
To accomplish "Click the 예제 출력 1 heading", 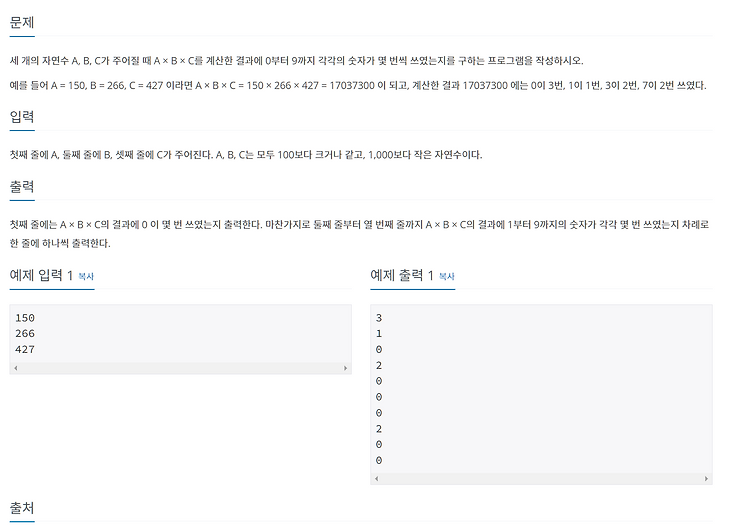I will point(402,275).
